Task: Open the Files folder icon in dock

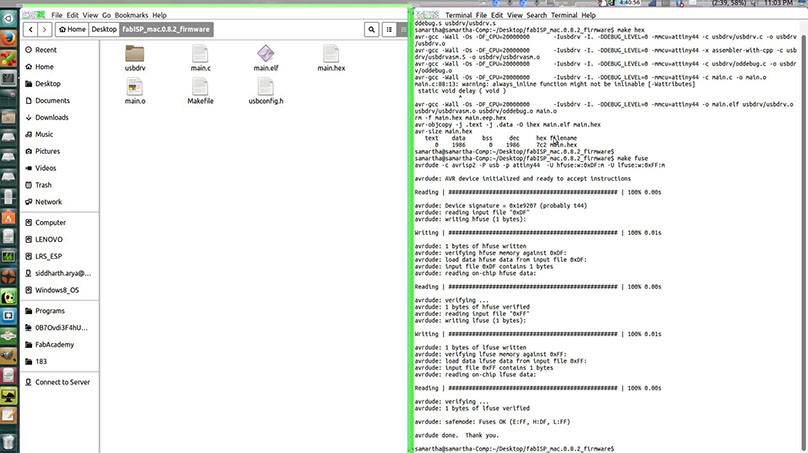Action: point(9,118)
